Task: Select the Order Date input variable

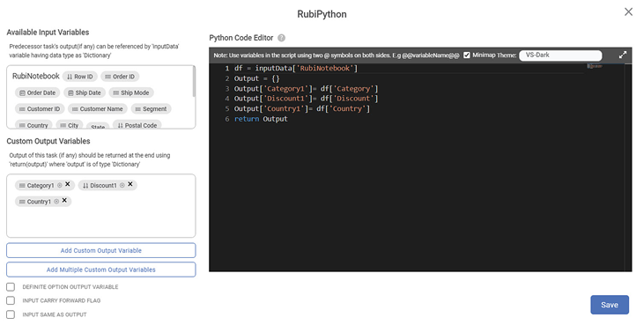Action: click(38, 92)
